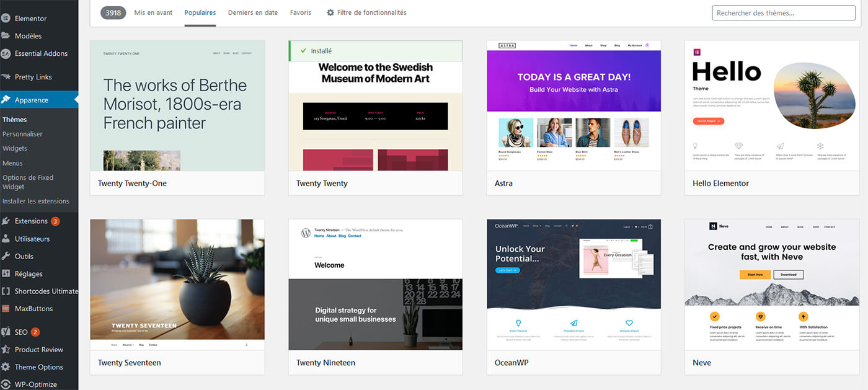Go to WP-Optimize menu label
Viewport: 868px width, 390px height.
[36, 384]
